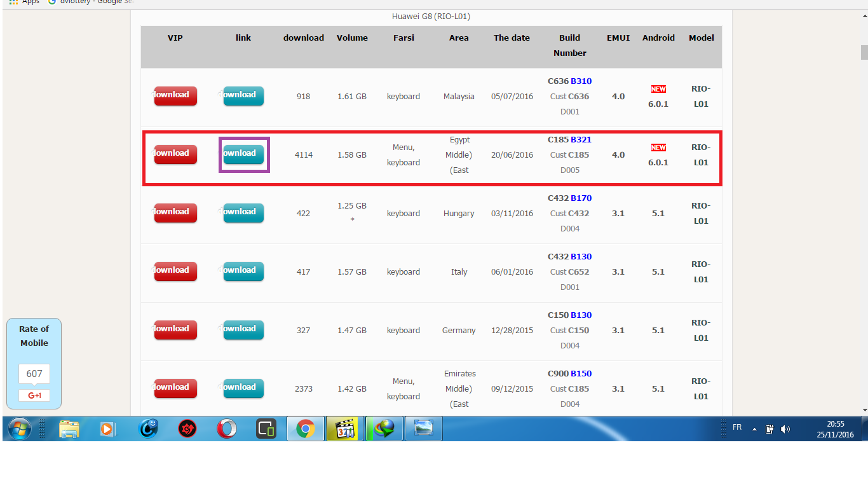Click the power plug icon in system tray
868x501 pixels.
(770, 429)
